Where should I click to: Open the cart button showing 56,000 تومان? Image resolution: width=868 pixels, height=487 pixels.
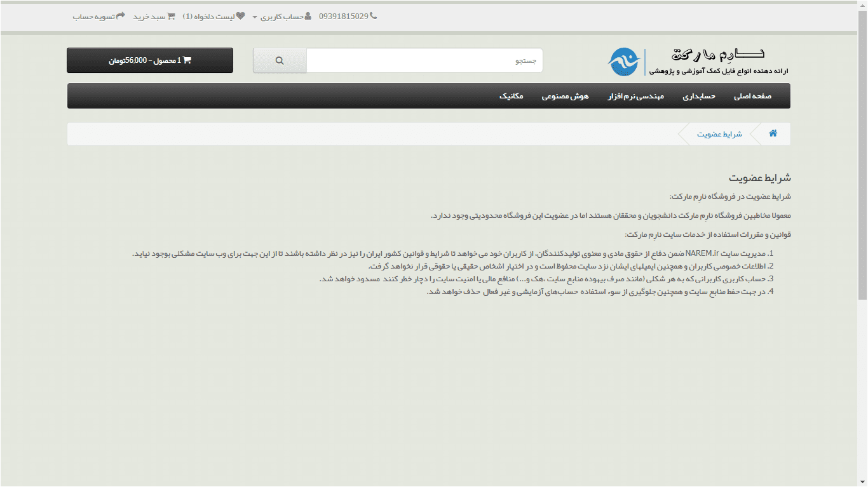click(x=150, y=60)
